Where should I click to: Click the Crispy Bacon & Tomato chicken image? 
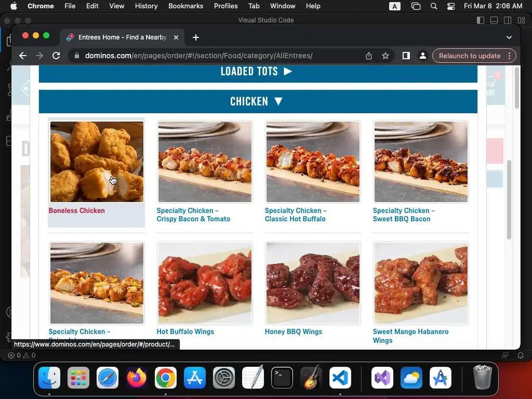pos(205,162)
